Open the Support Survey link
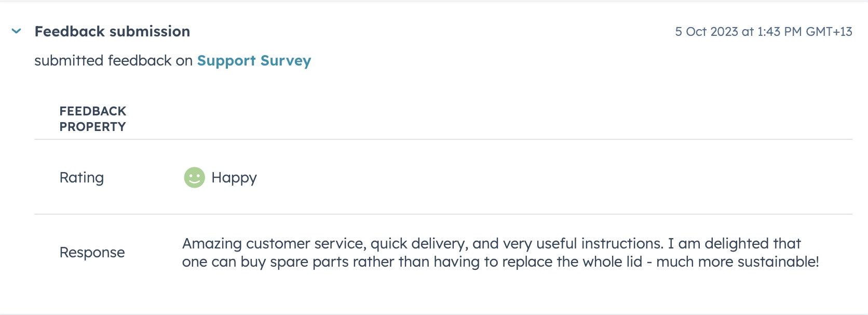 pos(254,61)
